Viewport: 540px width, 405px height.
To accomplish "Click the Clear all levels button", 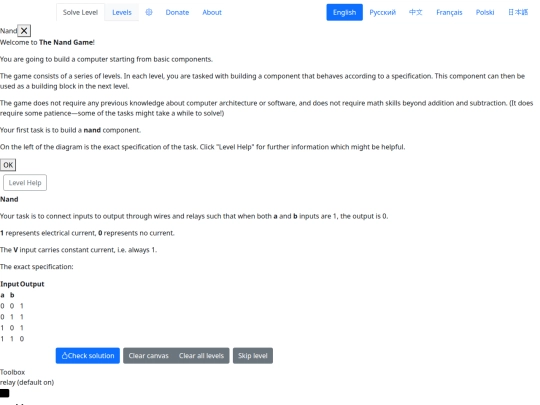I will (x=201, y=355).
